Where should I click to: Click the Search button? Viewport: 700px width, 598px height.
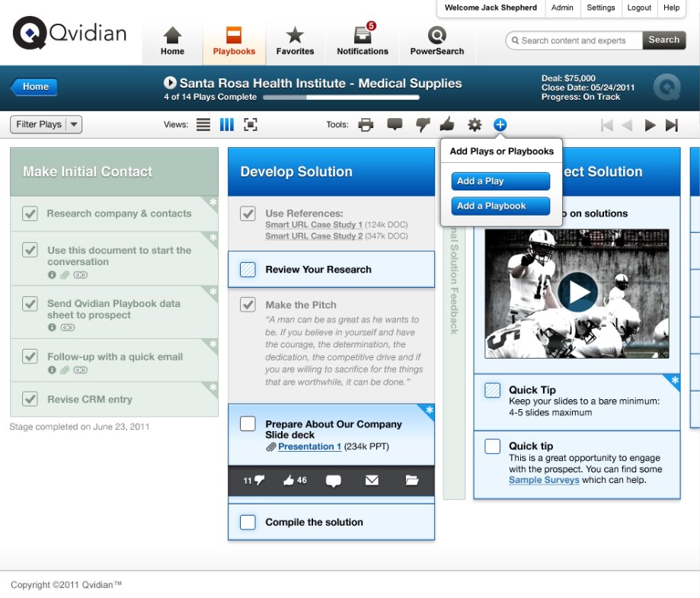click(x=664, y=40)
